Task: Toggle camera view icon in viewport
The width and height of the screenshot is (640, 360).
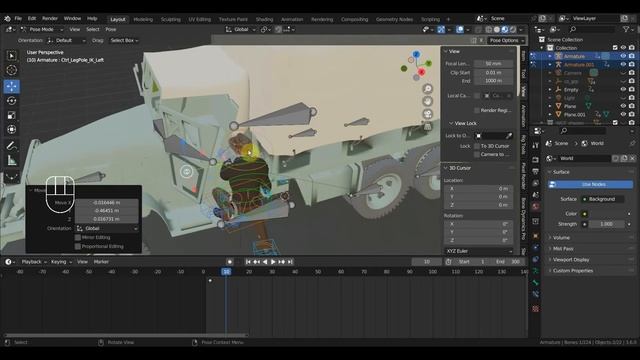Action: pos(427,114)
